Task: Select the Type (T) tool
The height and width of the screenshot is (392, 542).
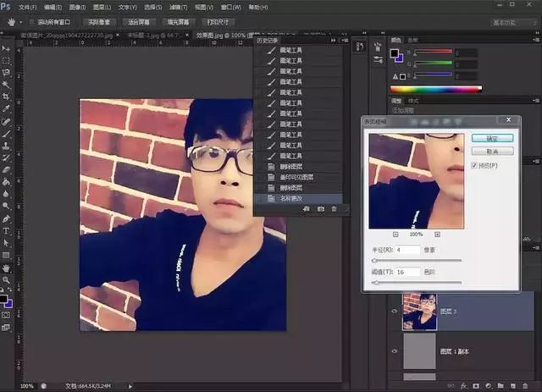Action: coord(7,230)
